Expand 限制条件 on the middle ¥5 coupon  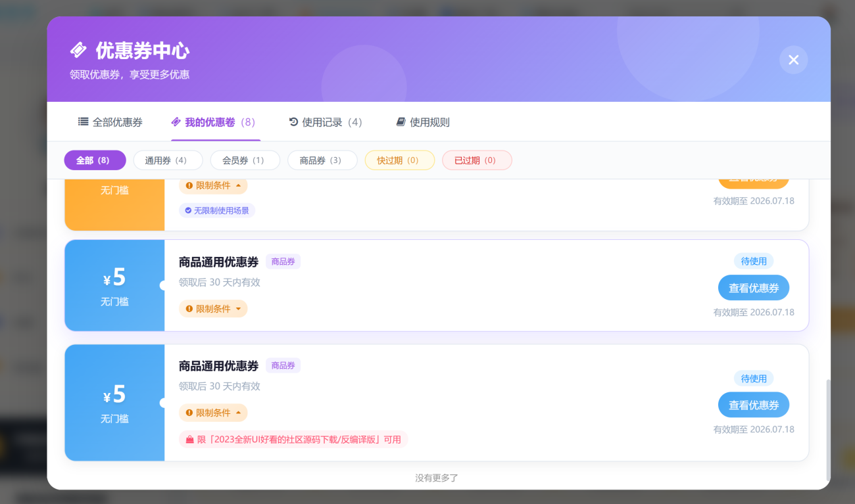[213, 309]
